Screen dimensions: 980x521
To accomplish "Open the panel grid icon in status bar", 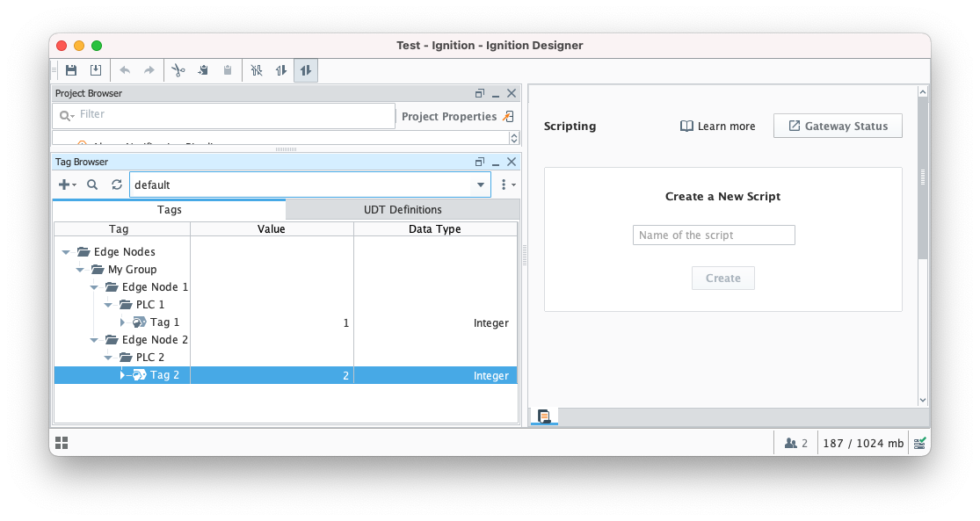I will tap(62, 443).
